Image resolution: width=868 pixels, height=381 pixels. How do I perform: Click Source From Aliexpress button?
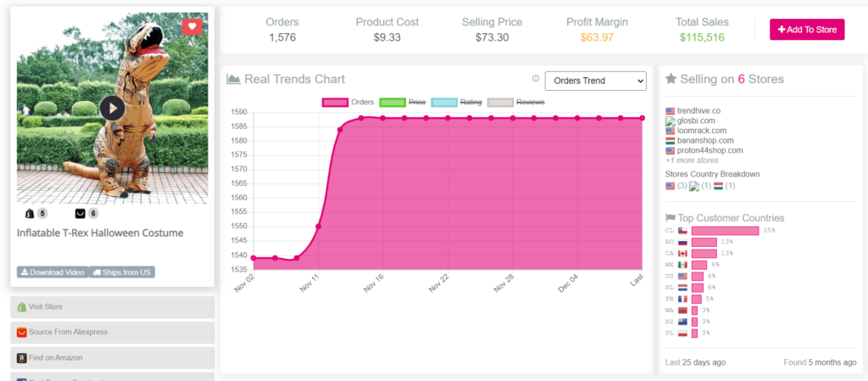point(112,333)
